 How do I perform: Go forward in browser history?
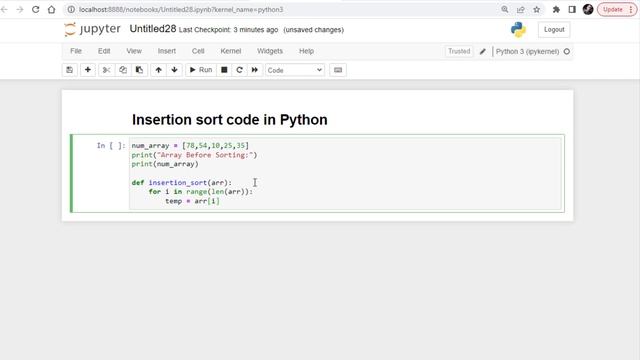click(20, 9)
